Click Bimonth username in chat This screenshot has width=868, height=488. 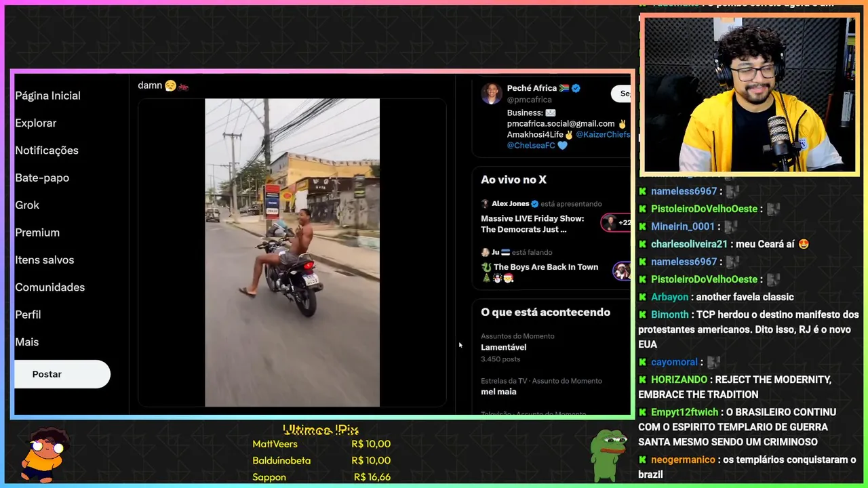[669, 314]
